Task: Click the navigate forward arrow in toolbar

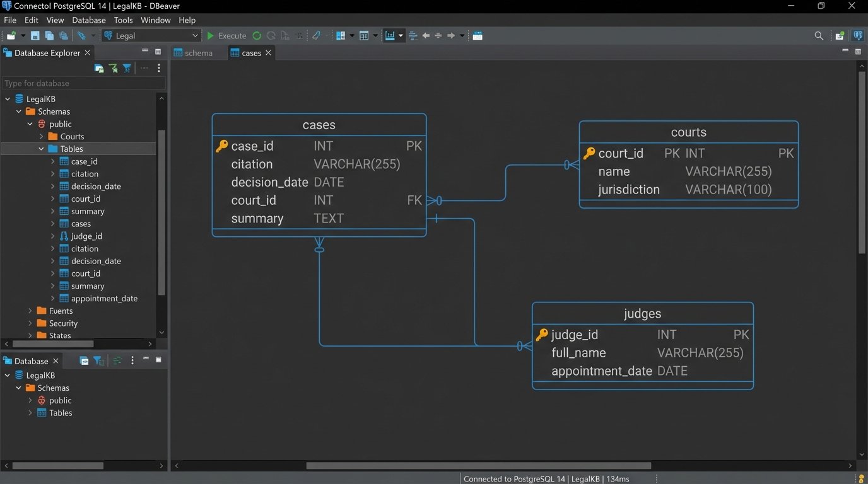Action: (x=450, y=35)
